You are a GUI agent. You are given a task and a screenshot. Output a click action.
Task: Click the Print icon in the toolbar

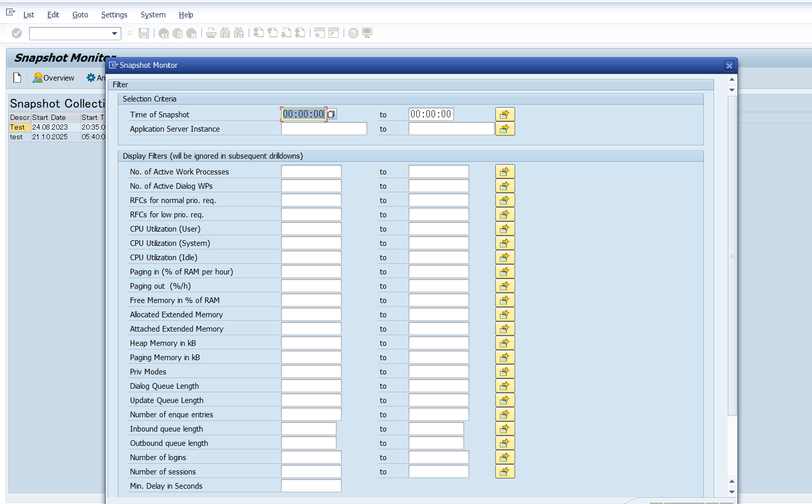click(211, 33)
